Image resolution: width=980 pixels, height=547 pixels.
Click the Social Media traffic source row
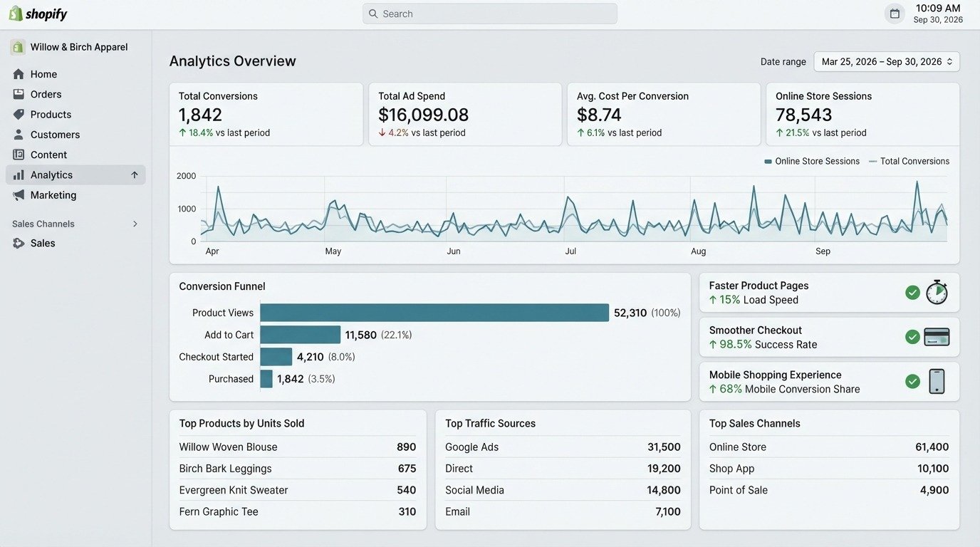[563, 490]
